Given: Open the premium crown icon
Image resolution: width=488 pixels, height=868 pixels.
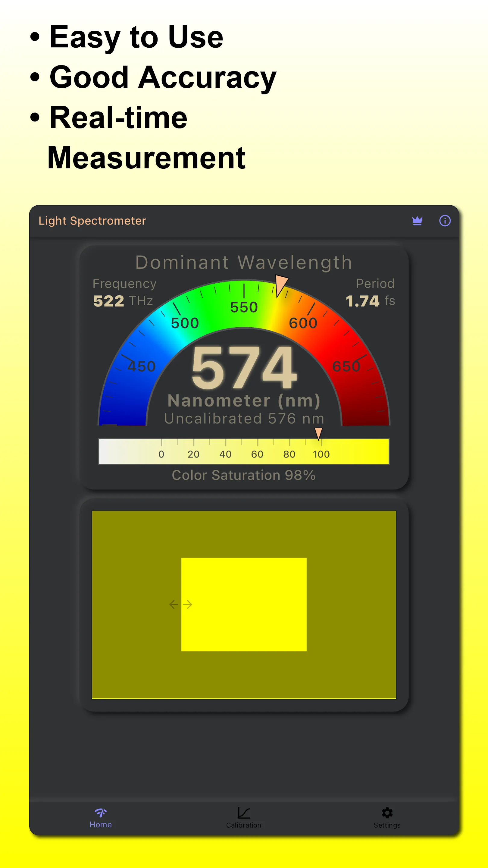Looking at the screenshot, I should pos(417,221).
